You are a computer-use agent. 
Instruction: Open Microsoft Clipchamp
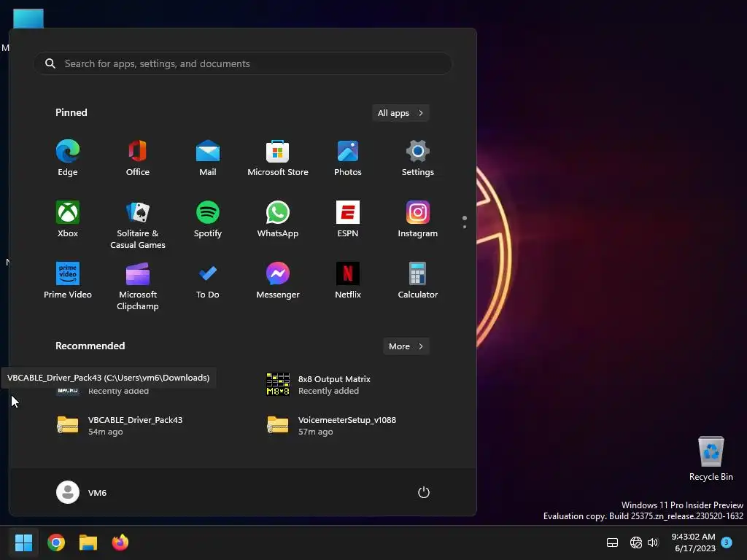(138, 287)
